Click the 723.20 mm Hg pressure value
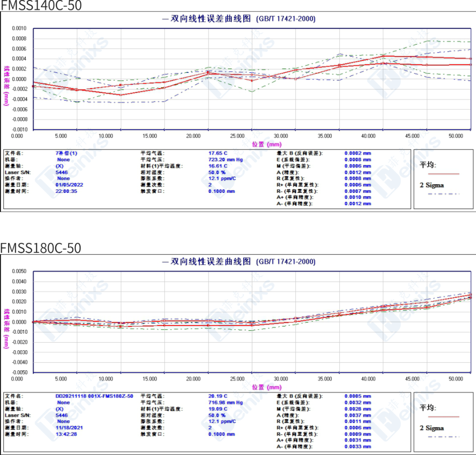Image resolution: width=476 pixels, height=455 pixels. click(x=226, y=160)
